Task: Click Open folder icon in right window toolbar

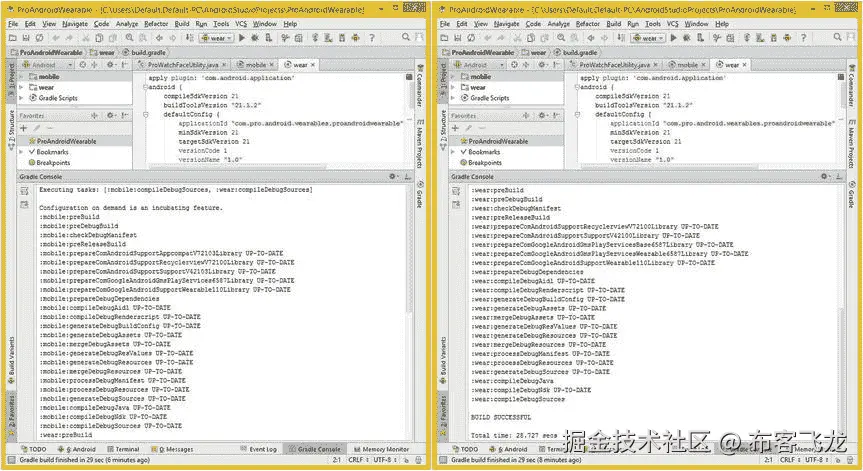Action: [444, 38]
